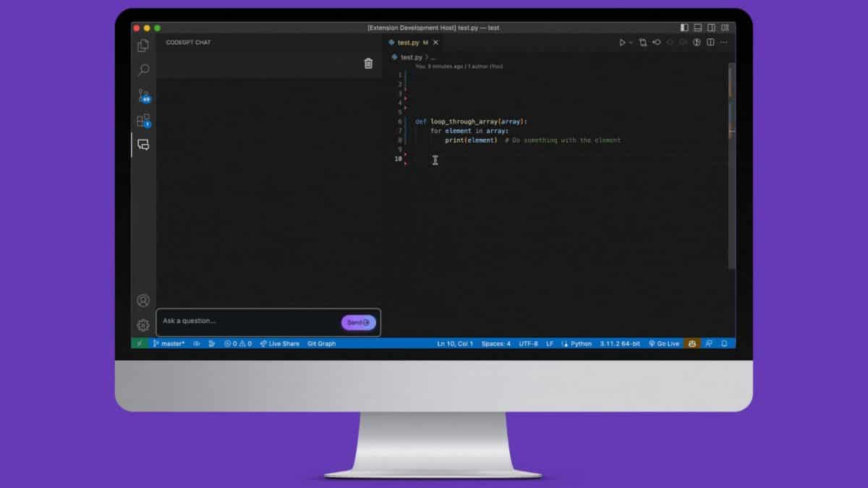Open the CodeGPT chat view icon

pos(143,145)
